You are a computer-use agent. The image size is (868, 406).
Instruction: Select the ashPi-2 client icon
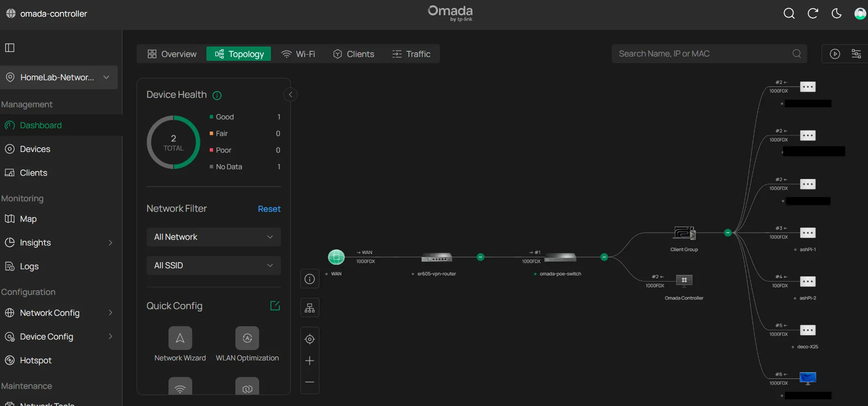click(x=808, y=282)
